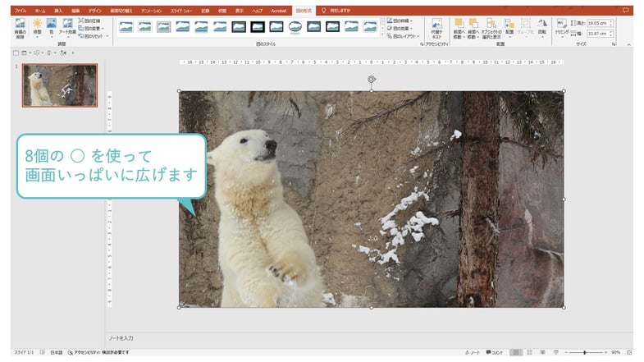Click the accessibility check status text

98,352
